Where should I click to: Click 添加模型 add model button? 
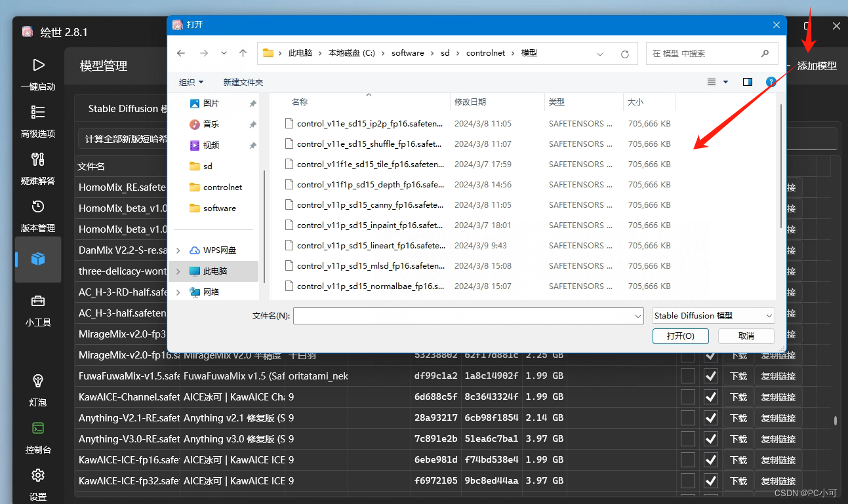pos(811,66)
